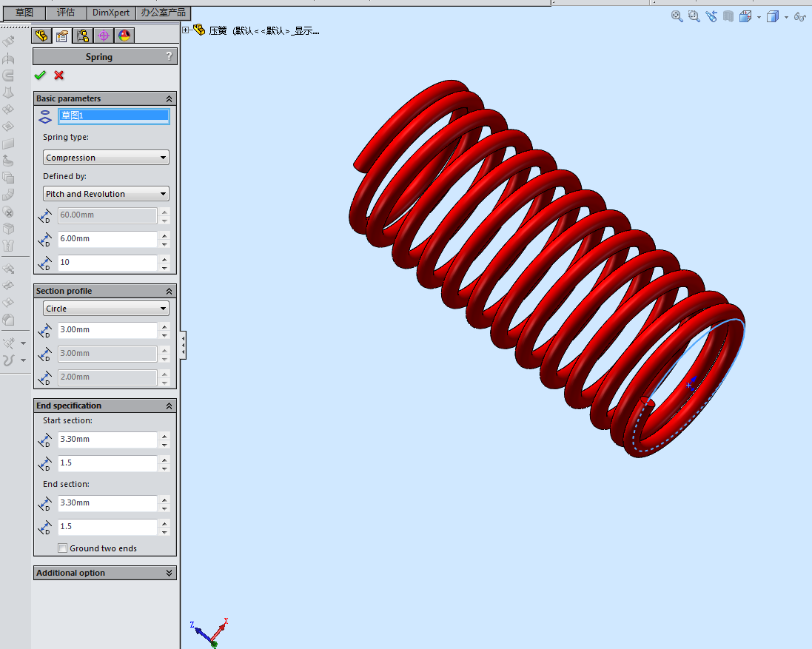Screen dimensions: 812x649
Task: Click Start section 3.30mm field
Action: click(x=107, y=440)
